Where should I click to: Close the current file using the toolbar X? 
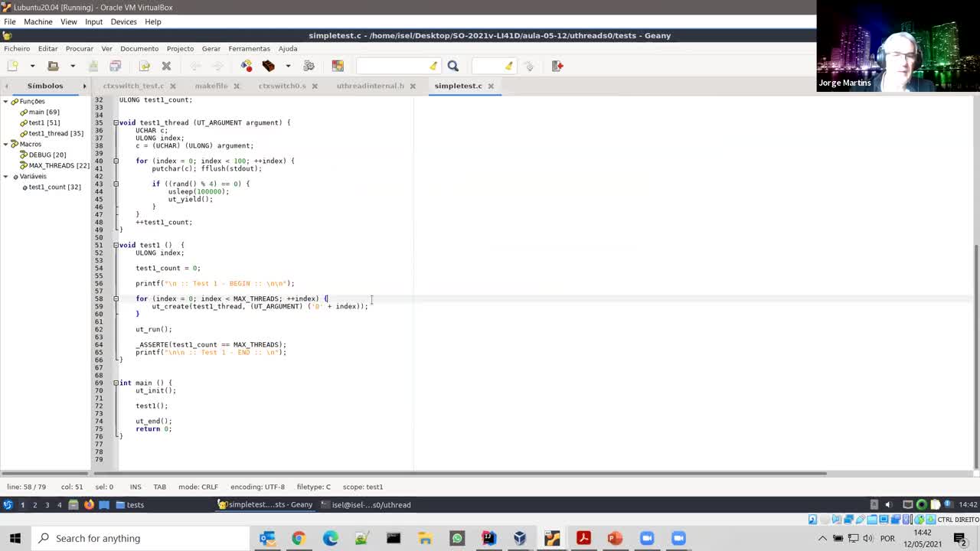(x=166, y=66)
